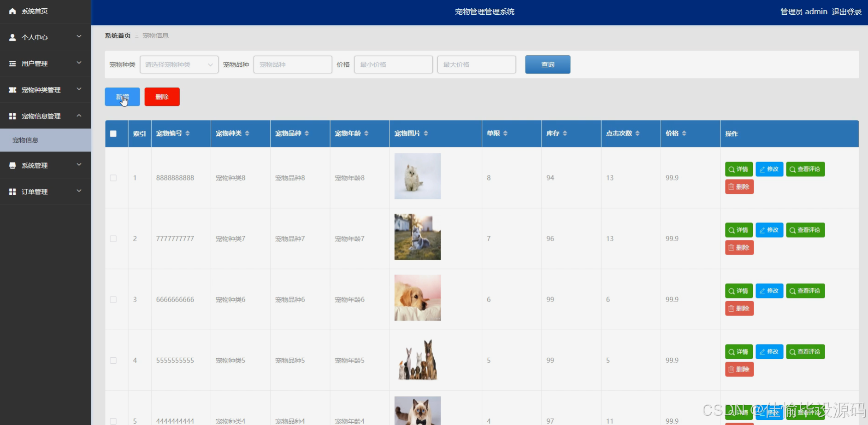This screenshot has width=868, height=425.
Task: Sort the table by 宠物编号 arrows
Action: click(188, 134)
